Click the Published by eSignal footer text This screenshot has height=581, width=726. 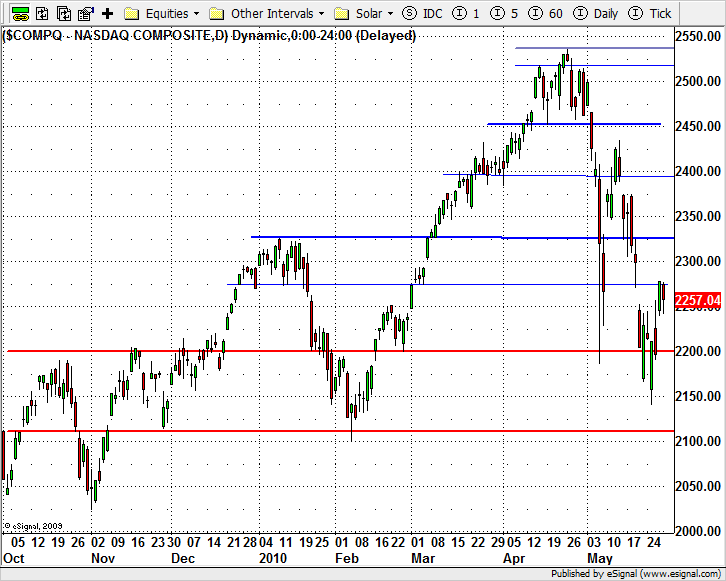click(x=636, y=574)
